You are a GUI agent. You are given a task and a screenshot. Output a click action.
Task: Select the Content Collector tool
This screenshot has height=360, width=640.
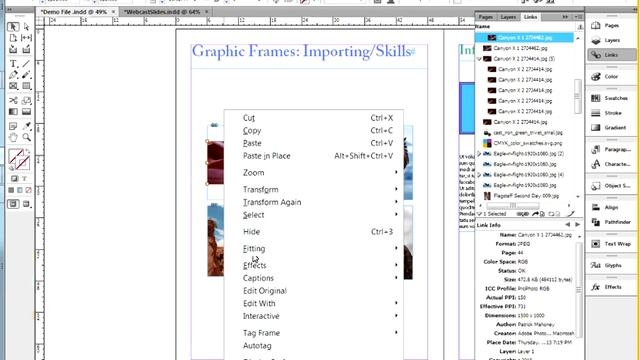pyautogui.click(x=13, y=49)
